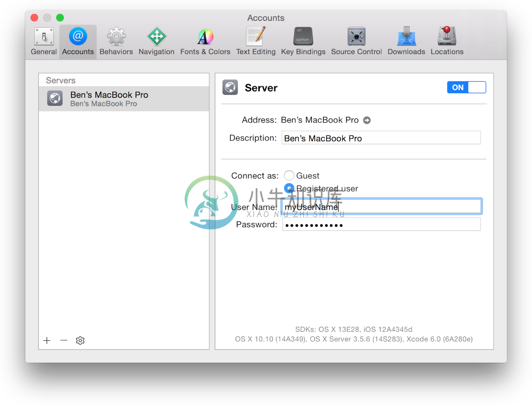Select the Registered user radio button

289,188
